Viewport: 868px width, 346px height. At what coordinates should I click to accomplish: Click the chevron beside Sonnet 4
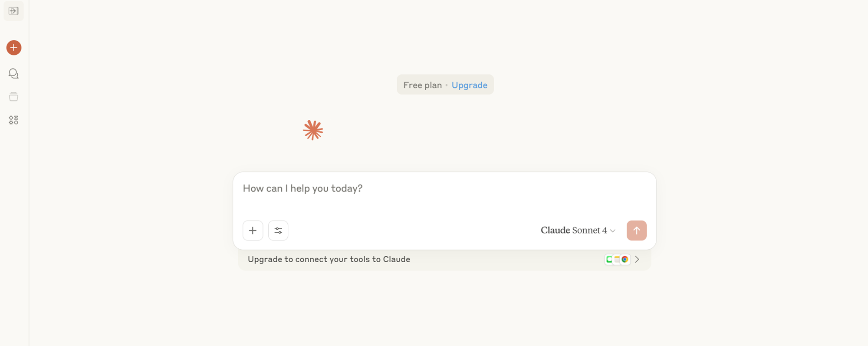pos(613,231)
